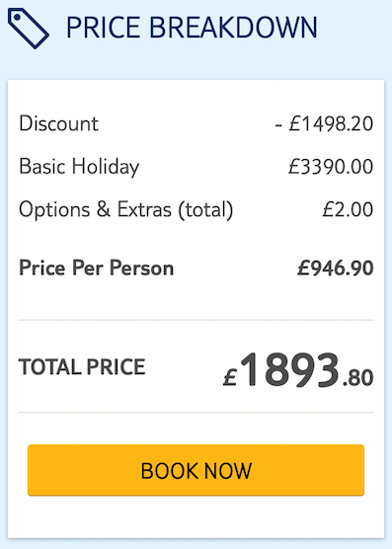
Task: Click the minus sign before discount amount
Action: tap(278, 125)
